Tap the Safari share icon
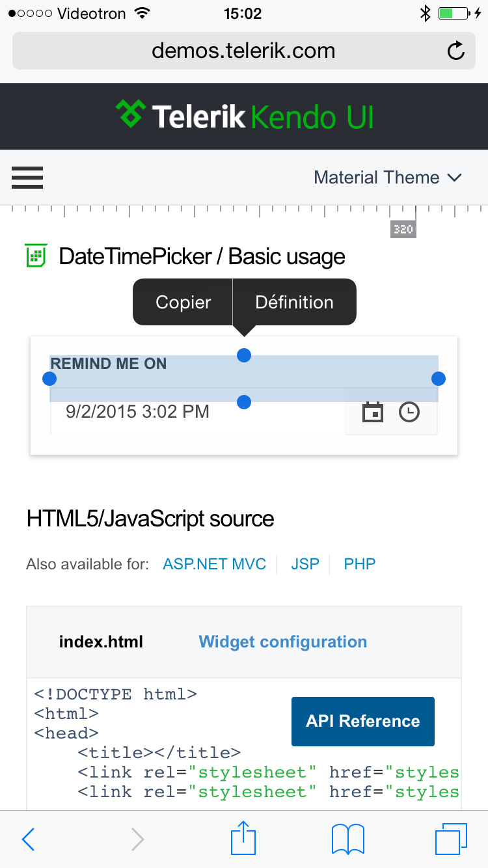Screen dimensions: 488x868 (244, 838)
